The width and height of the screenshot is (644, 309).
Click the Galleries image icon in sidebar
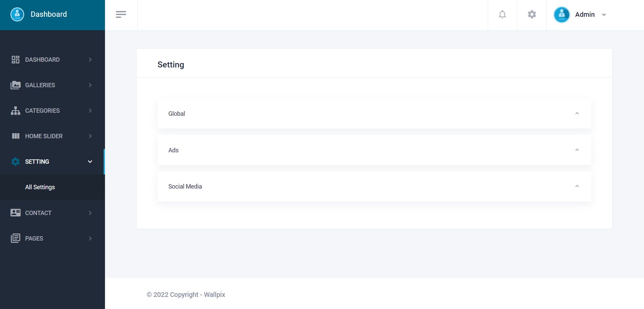coord(15,85)
